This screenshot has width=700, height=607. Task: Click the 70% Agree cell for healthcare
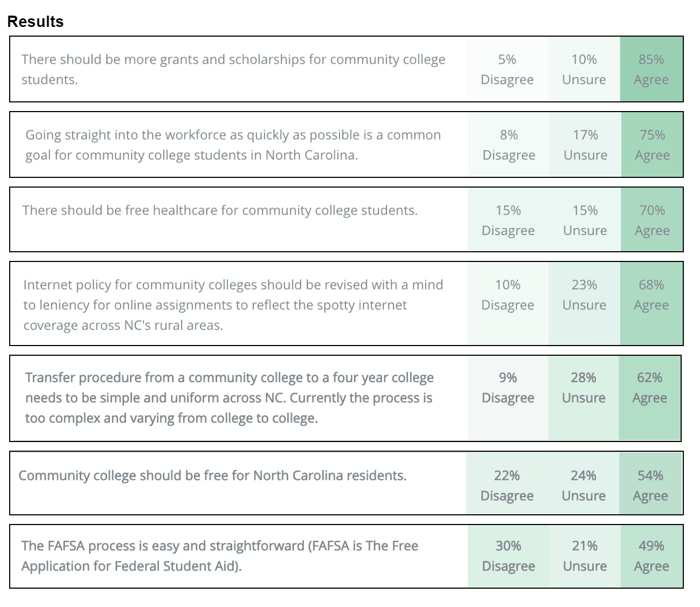pyautogui.click(x=652, y=220)
